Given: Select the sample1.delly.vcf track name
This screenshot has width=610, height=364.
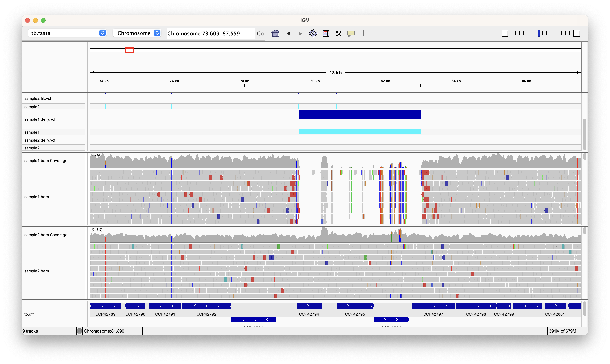Looking at the screenshot, I should tap(40, 119).
